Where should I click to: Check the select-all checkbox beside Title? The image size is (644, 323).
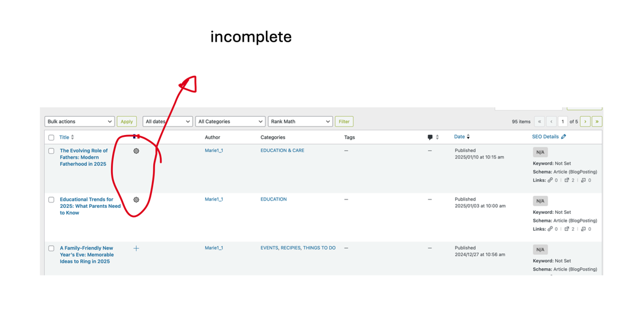point(51,137)
